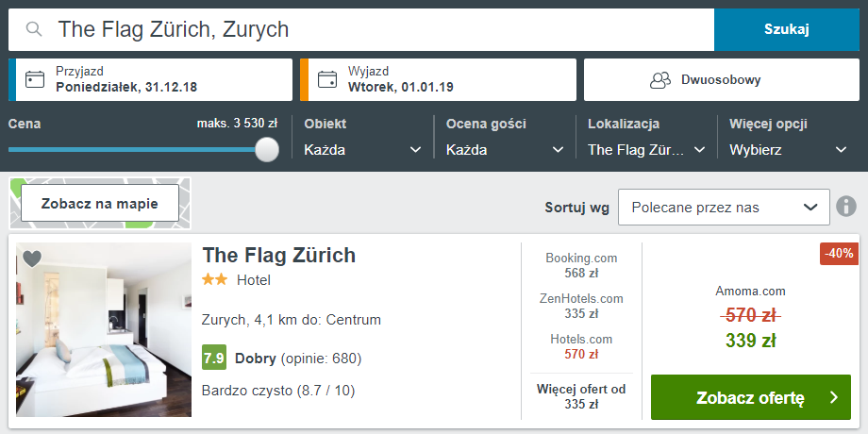The width and height of the screenshot is (868, 434).
Task: Select the Hotels.com 570 zł offer
Action: pos(581,346)
